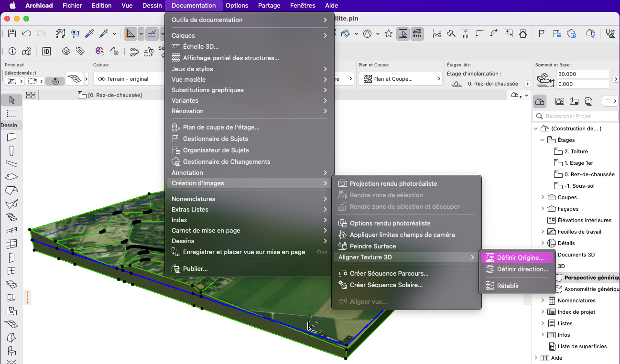620x364 pixels.
Task: Click the Info circle icon in toolbar
Action: (x=12, y=51)
